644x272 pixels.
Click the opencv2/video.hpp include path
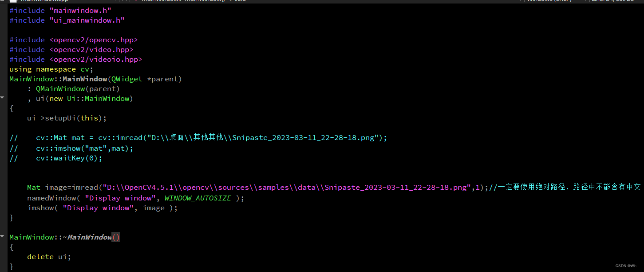91,49
